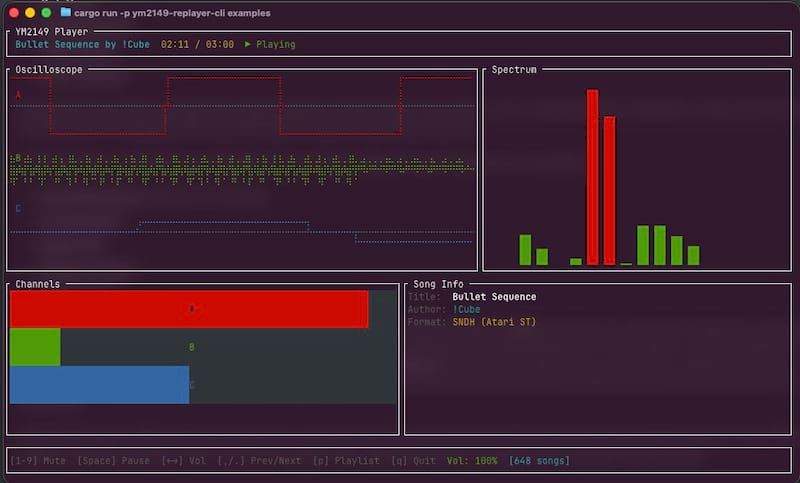The height and width of the screenshot is (483, 800).
Task: Click the folder icon in the title bar
Action: tap(65, 12)
